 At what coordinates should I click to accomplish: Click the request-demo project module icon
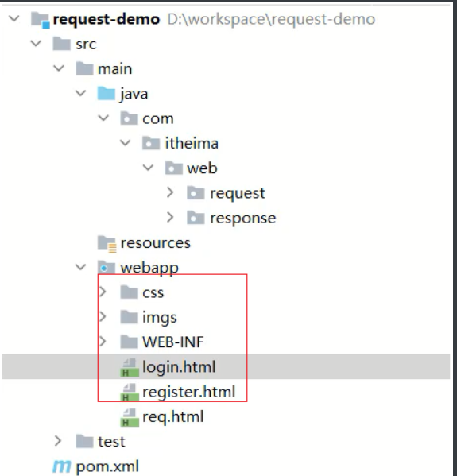click(41, 20)
